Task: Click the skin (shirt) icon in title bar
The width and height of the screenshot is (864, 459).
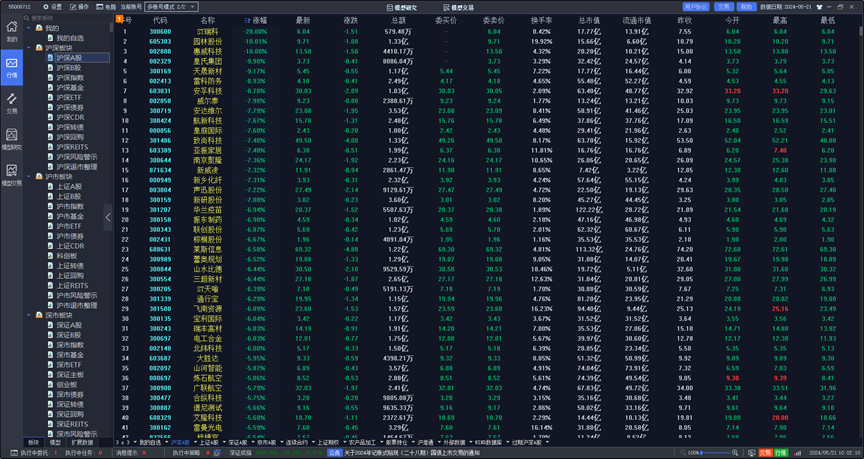Action: pos(819,7)
